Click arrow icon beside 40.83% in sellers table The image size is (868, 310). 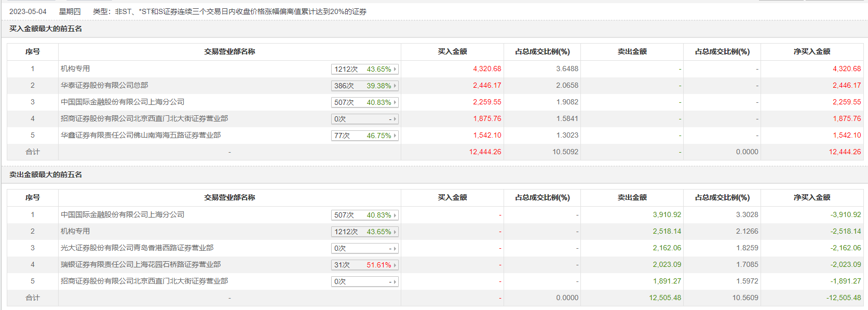(x=395, y=215)
